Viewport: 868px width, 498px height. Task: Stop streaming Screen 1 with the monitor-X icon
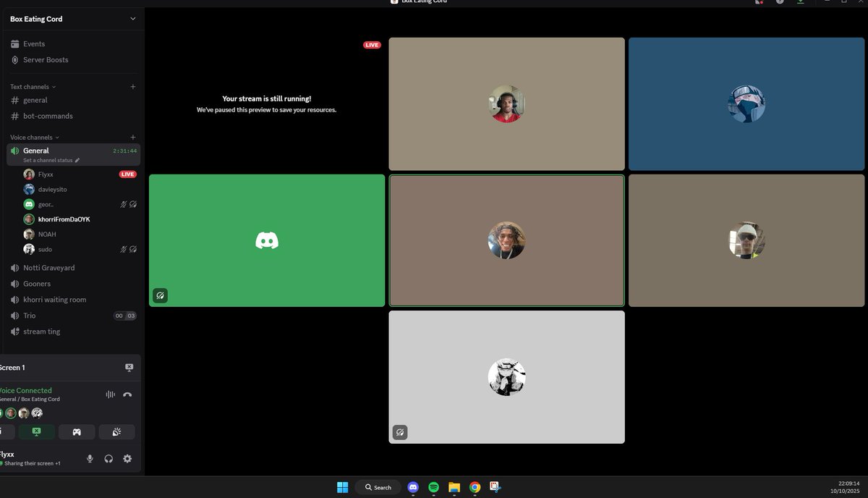(129, 368)
